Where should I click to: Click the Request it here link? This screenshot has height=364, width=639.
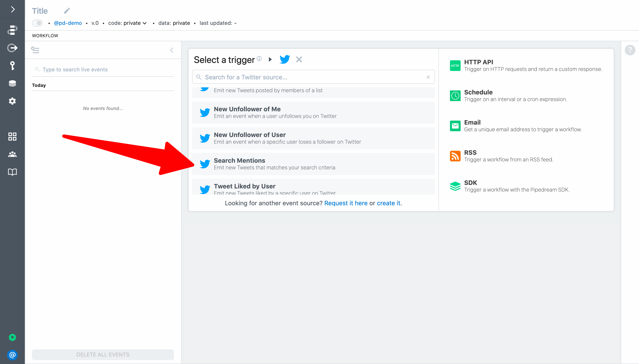346,203
